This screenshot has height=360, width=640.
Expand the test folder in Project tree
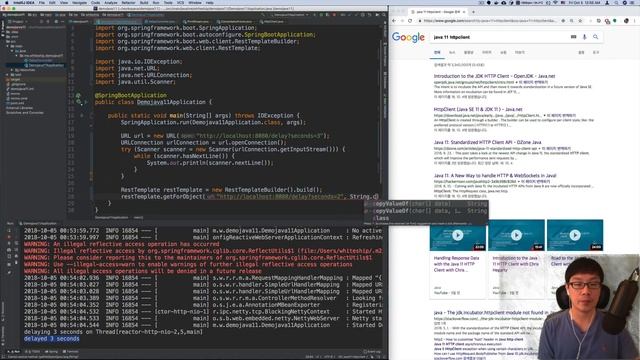pyautogui.click(x=8, y=75)
